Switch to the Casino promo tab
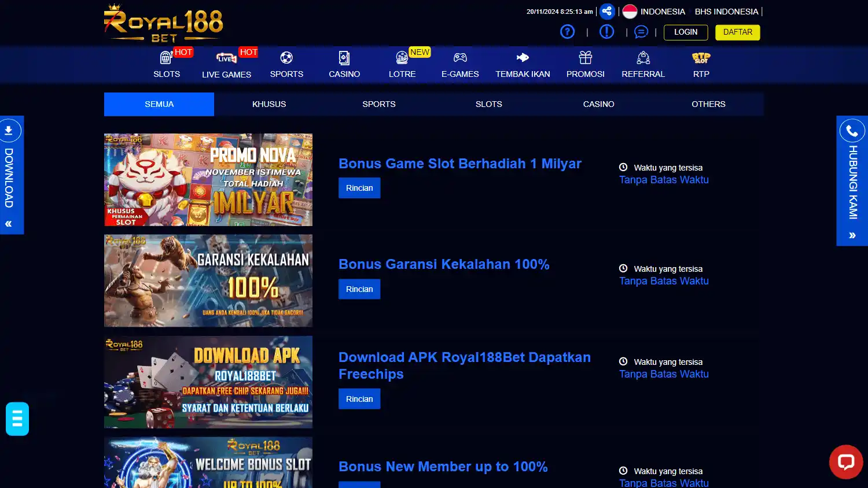 tap(599, 104)
